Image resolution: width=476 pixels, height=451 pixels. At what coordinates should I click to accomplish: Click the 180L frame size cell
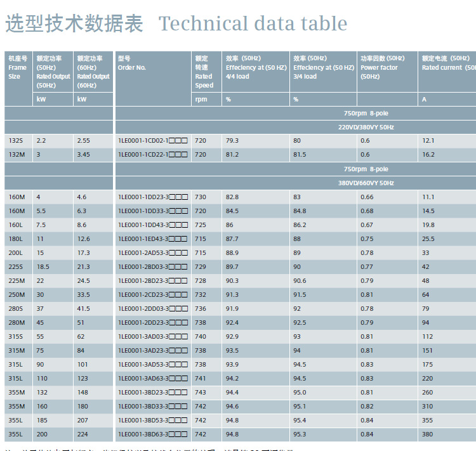pyautogui.click(x=18, y=239)
